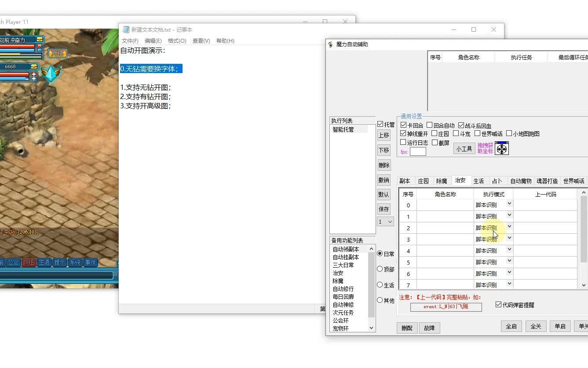Switch to the 自动魔物 tab

[x=521, y=181]
